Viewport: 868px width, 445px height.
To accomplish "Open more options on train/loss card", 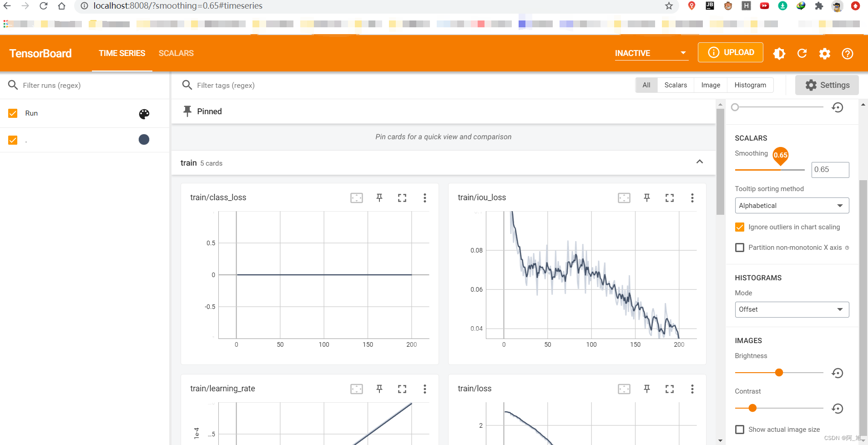I will (692, 389).
